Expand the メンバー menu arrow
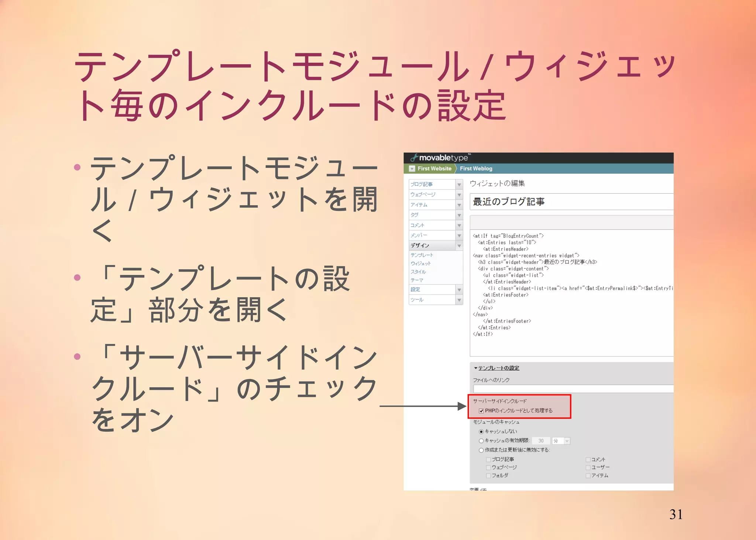The height and width of the screenshot is (540, 756). point(459,235)
